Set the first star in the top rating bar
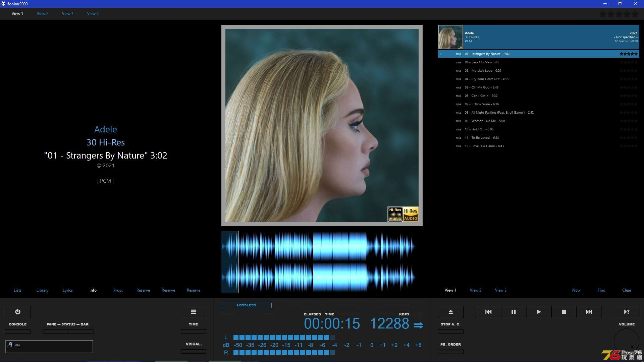This screenshot has width=644, height=362. (603, 14)
